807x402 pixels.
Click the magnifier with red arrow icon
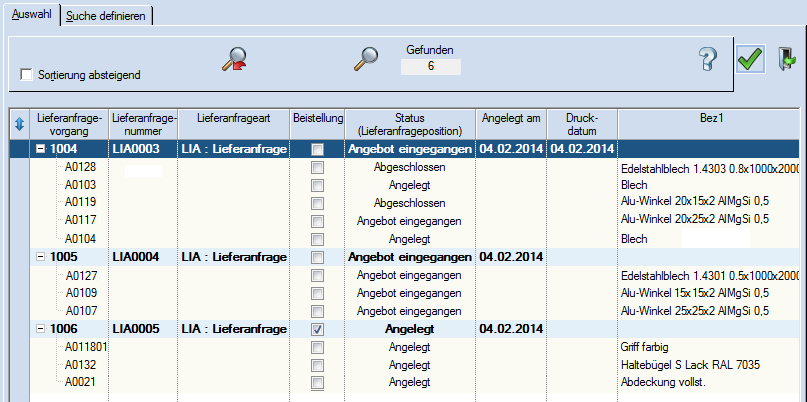[x=235, y=60]
